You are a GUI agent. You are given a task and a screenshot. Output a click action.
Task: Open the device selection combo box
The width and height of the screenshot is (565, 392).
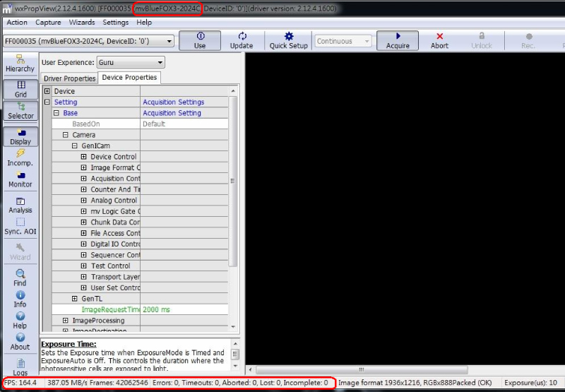coord(88,42)
